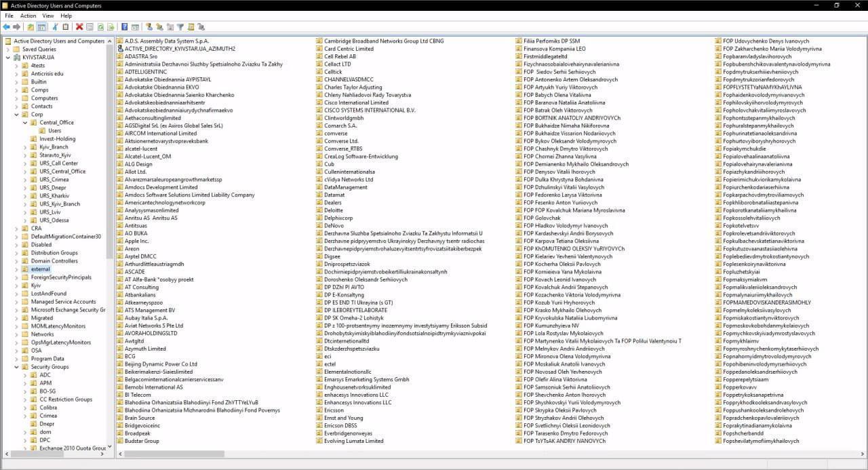This screenshot has width=868, height=470.
Task: Collapse the Security Groups node
Action: pyautogui.click(x=16, y=367)
